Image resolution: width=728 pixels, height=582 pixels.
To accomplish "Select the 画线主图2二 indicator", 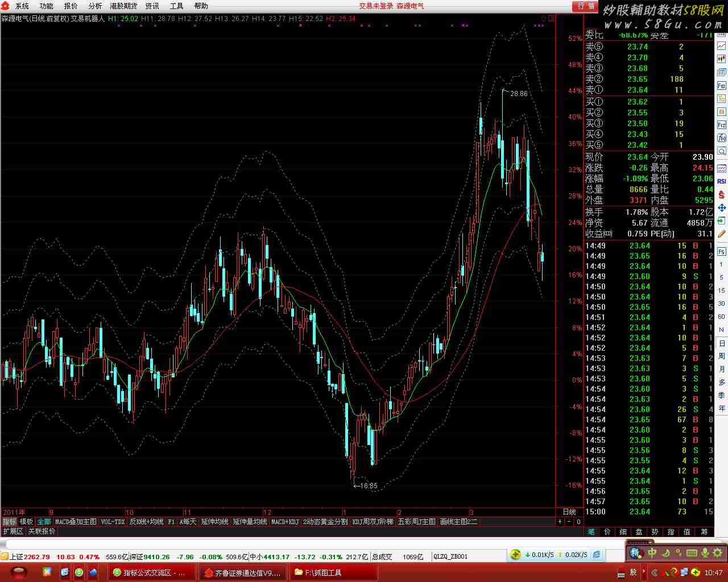I will (458, 521).
